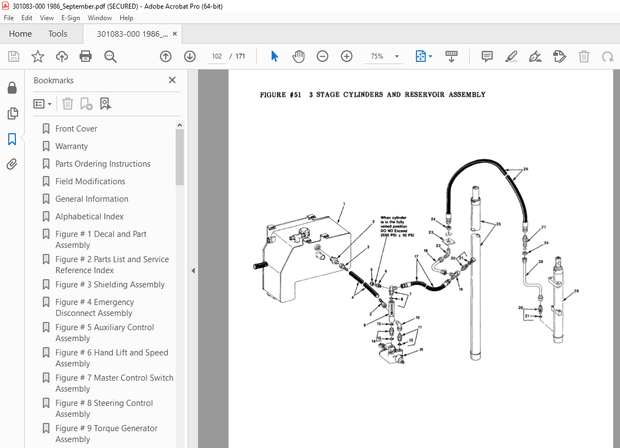Open Figure # 1 Decal and Part bookmark
This screenshot has height=448, width=620.
[101, 239]
